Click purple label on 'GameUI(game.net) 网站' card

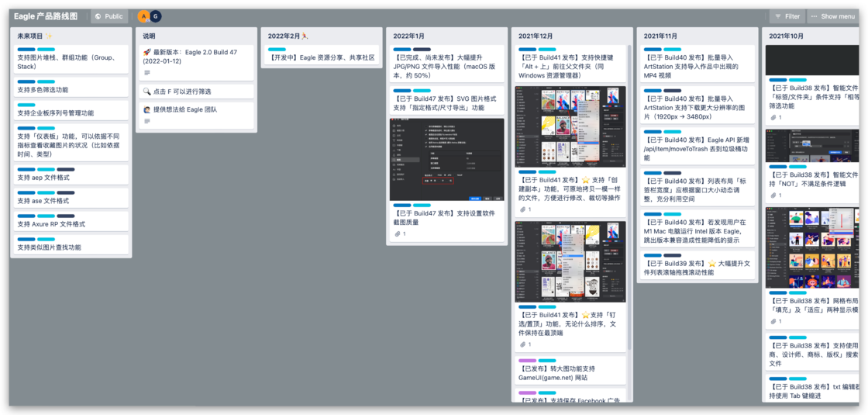point(528,361)
